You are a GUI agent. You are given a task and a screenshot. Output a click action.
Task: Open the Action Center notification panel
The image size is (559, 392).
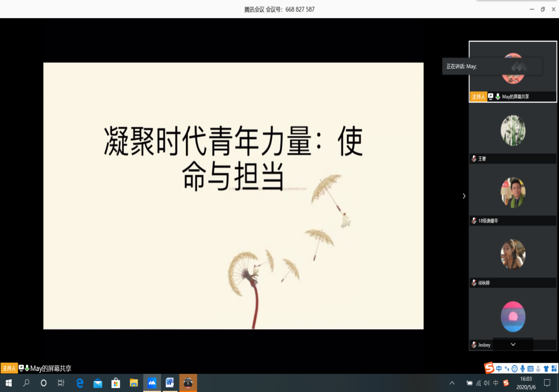coord(547,382)
